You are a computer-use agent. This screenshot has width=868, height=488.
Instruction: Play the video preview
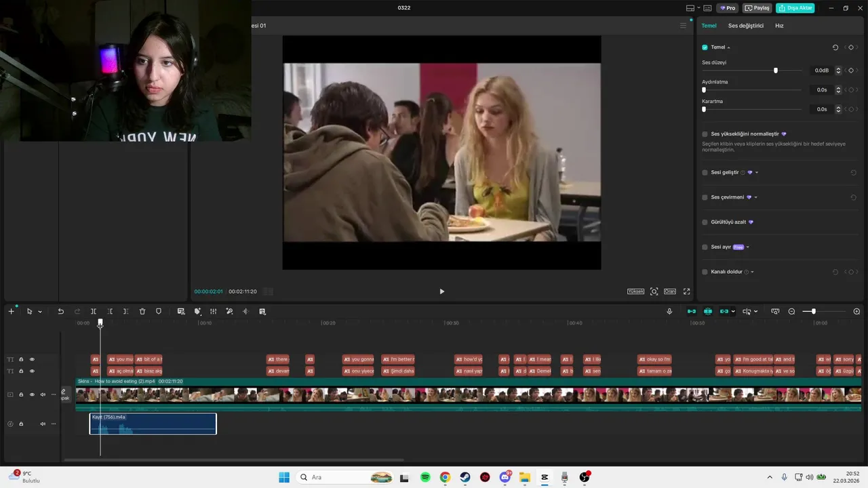(x=441, y=291)
